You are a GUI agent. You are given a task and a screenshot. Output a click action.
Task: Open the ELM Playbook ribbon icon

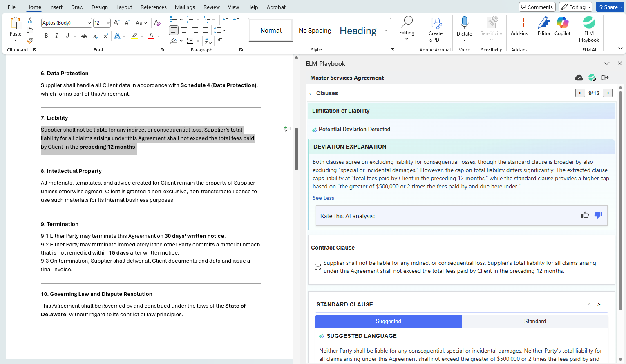point(589,24)
